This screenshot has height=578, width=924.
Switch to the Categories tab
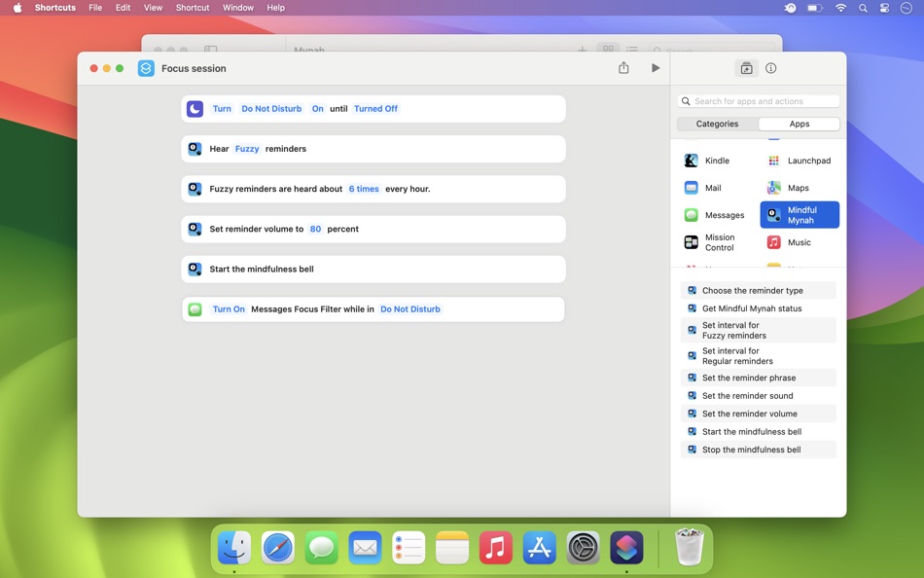tap(717, 124)
